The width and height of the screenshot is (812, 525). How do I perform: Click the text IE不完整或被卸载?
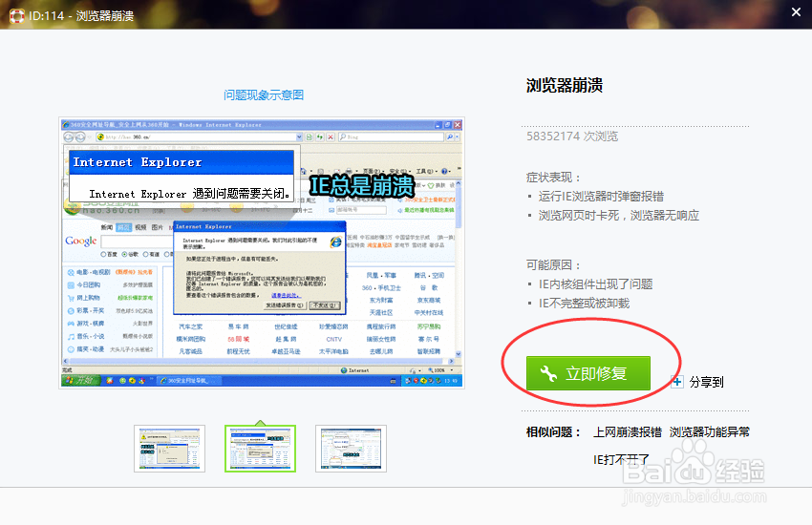click(584, 304)
